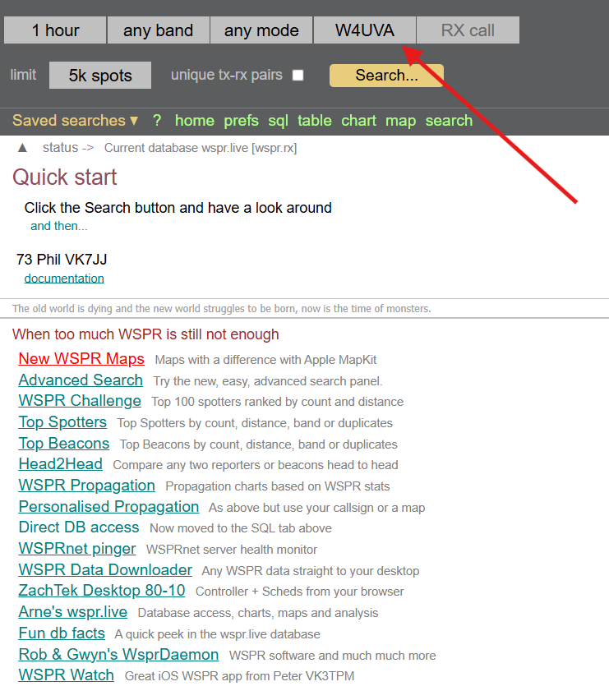Switch to the map tab
Screen dimensions: 609x700
point(400,121)
